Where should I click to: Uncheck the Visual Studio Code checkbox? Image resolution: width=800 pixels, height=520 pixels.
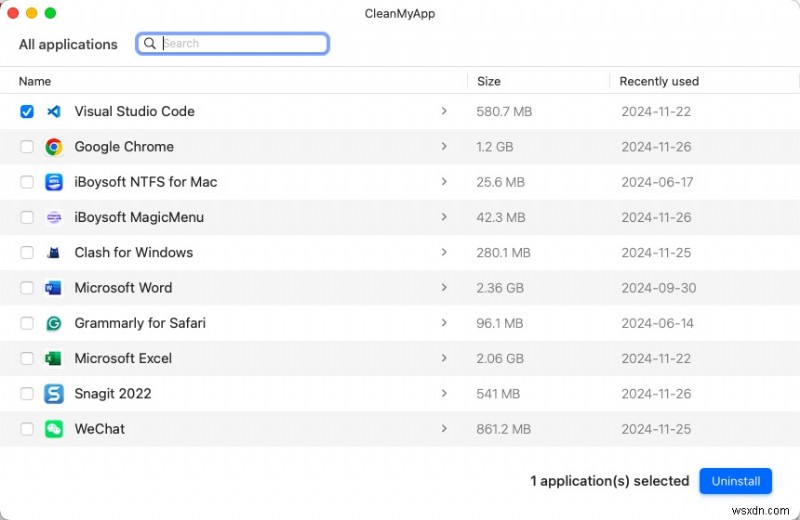27,111
